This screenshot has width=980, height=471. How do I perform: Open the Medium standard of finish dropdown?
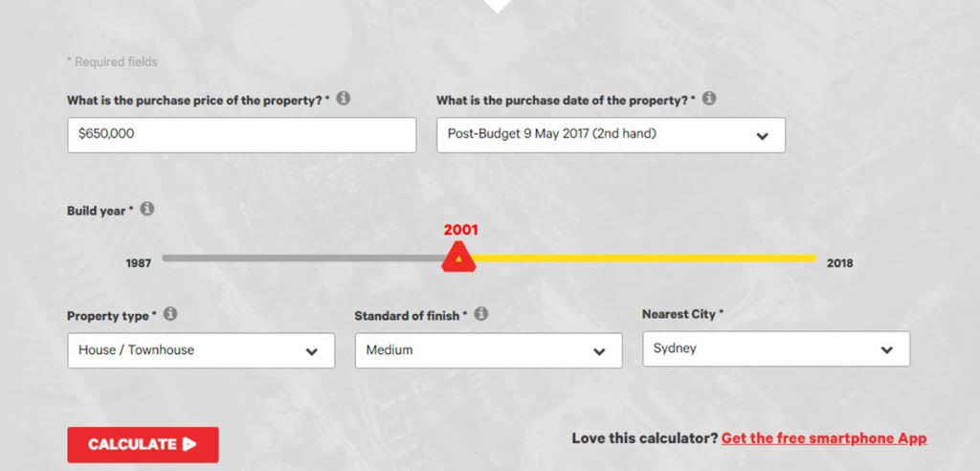[489, 350]
